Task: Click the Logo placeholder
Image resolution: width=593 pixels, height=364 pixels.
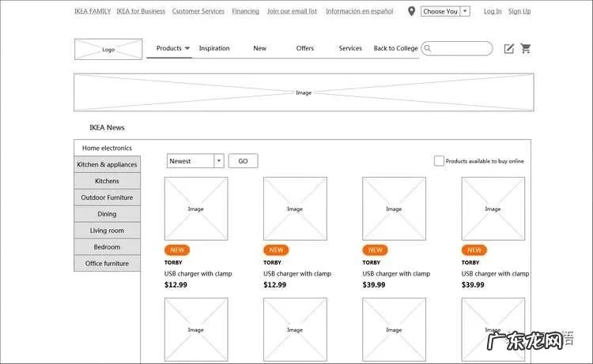Action: 108,49
